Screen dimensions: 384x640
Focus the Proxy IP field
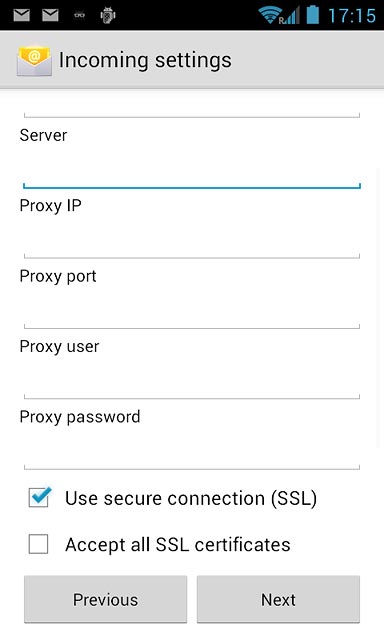pos(192,241)
